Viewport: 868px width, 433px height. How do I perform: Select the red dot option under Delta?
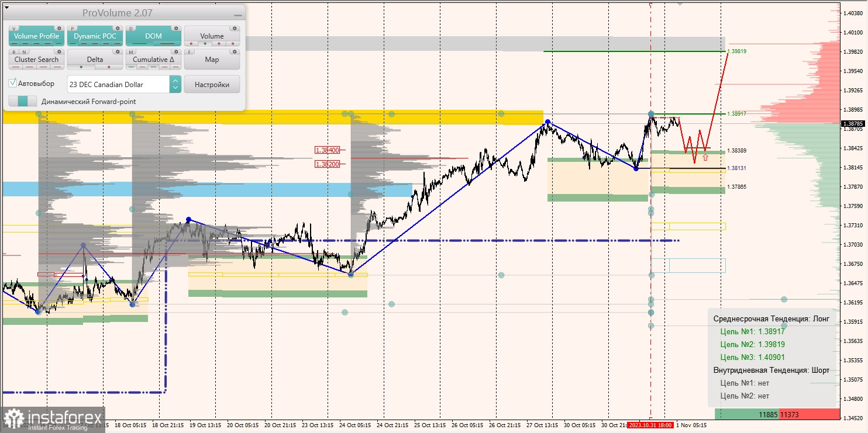tap(109, 67)
